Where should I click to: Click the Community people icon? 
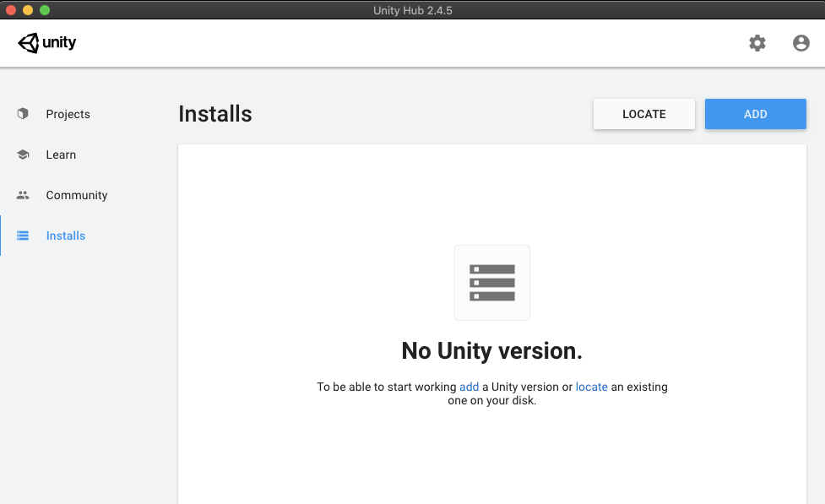coord(23,195)
